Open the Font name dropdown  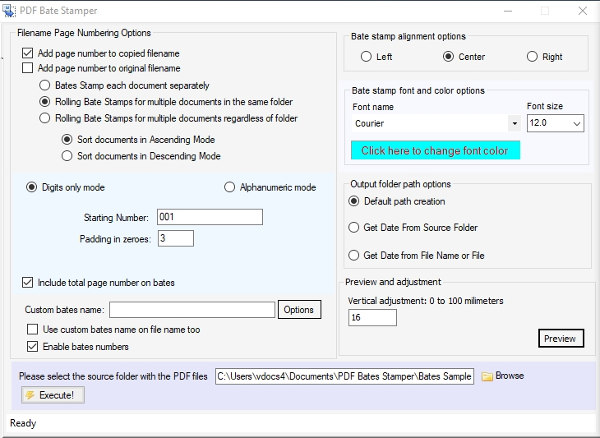point(514,124)
